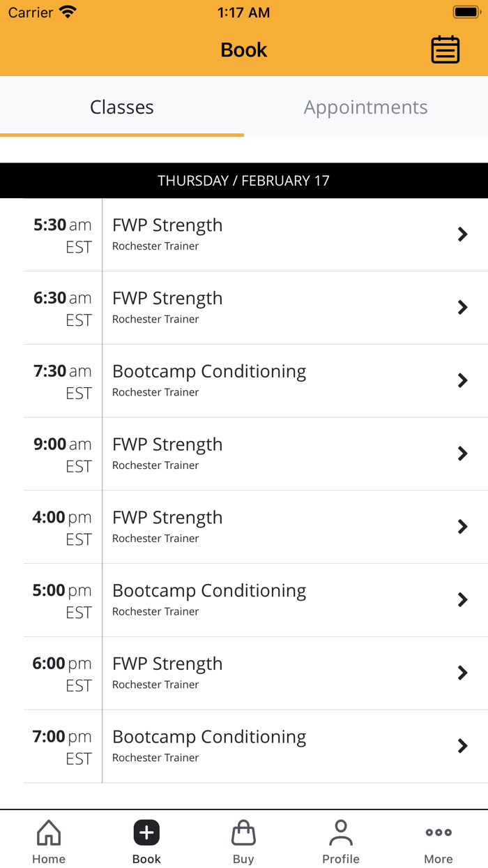
Task: Select the 4:00 pm FWP Strength row
Action: point(244,526)
